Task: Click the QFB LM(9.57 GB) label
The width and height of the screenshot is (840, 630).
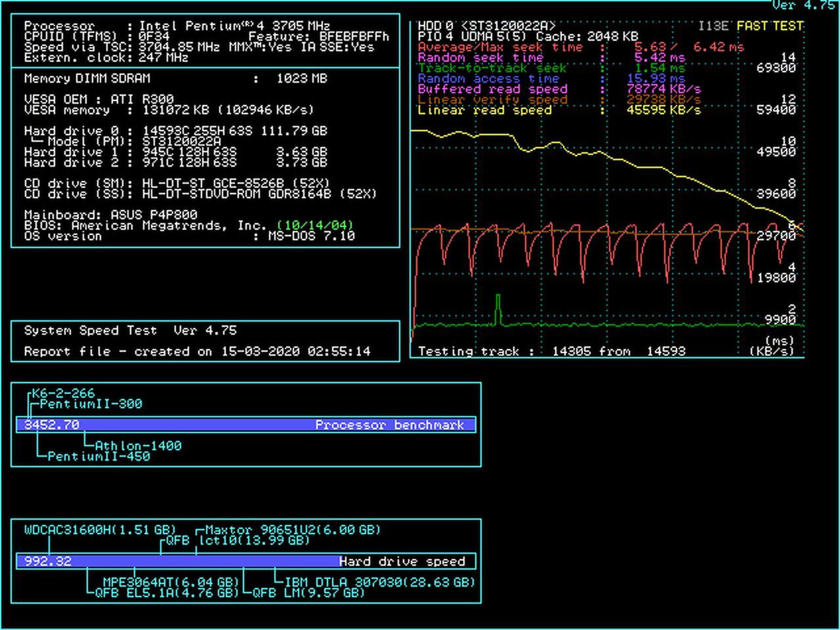Action: click(x=308, y=593)
